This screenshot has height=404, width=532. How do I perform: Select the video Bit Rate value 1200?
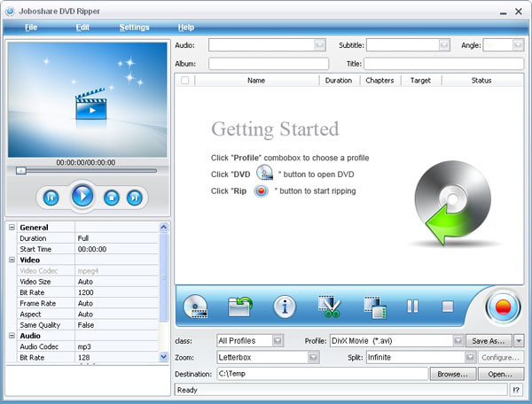pos(117,292)
